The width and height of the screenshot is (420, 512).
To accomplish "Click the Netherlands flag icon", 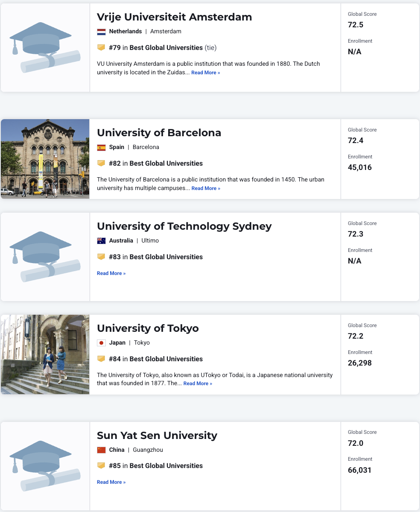I will coord(101,32).
